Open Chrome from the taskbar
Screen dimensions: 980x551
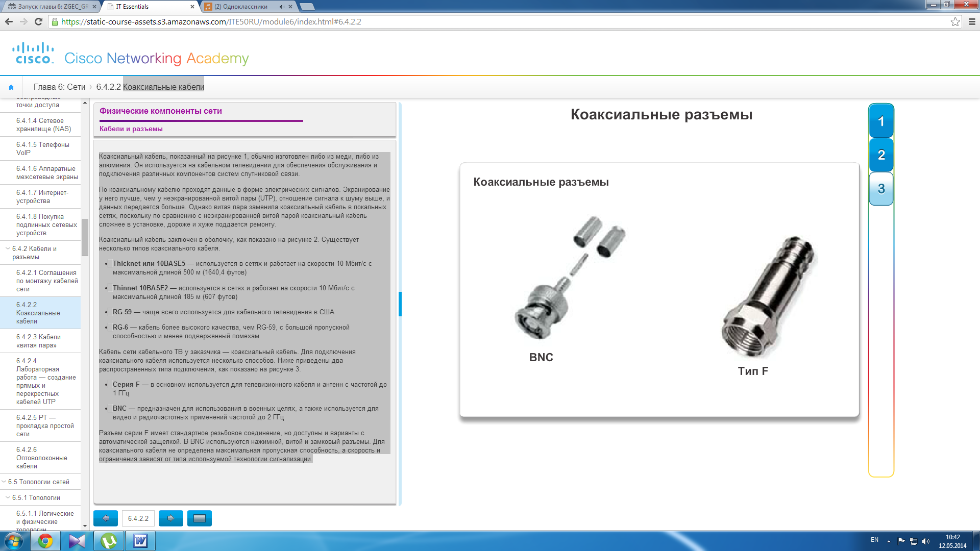(45, 541)
